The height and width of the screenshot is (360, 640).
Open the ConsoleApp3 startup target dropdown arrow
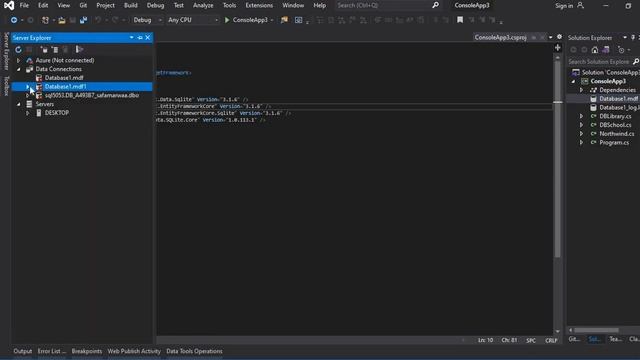[x=272, y=20]
